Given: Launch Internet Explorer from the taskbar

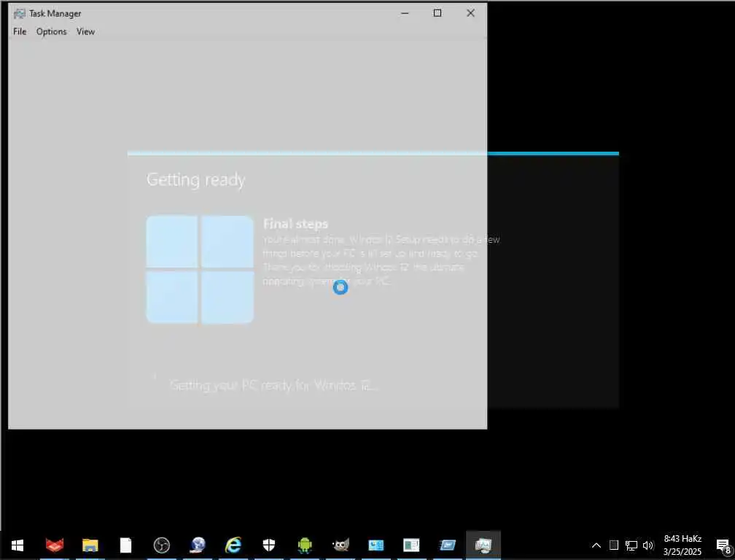Looking at the screenshot, I should [x=233, y=545].
